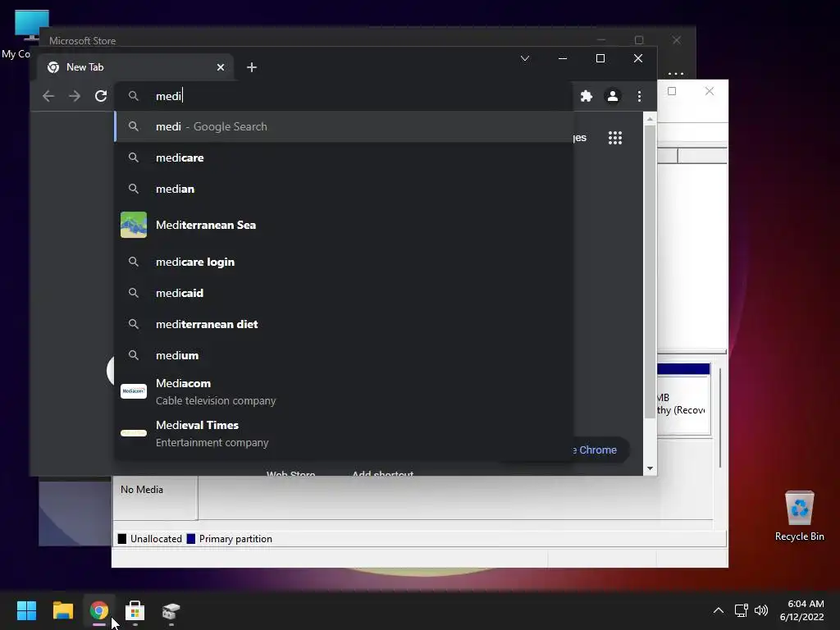Close the New Tab tab
The height and width of the screenshot is (630, 840).
(221, 67)
